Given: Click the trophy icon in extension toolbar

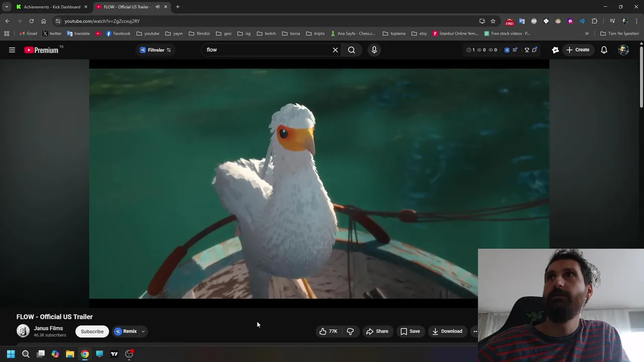Looking at the screenshot, I should [527, 50].
